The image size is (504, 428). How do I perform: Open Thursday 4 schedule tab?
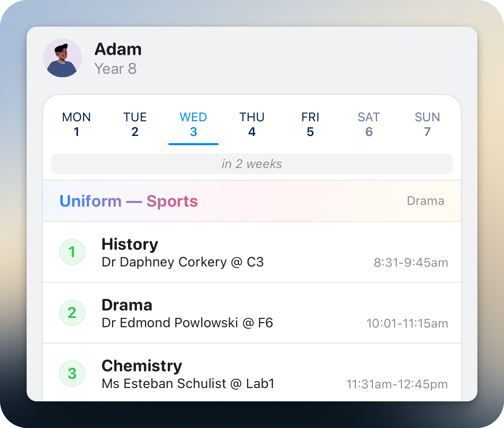(252, 124)
